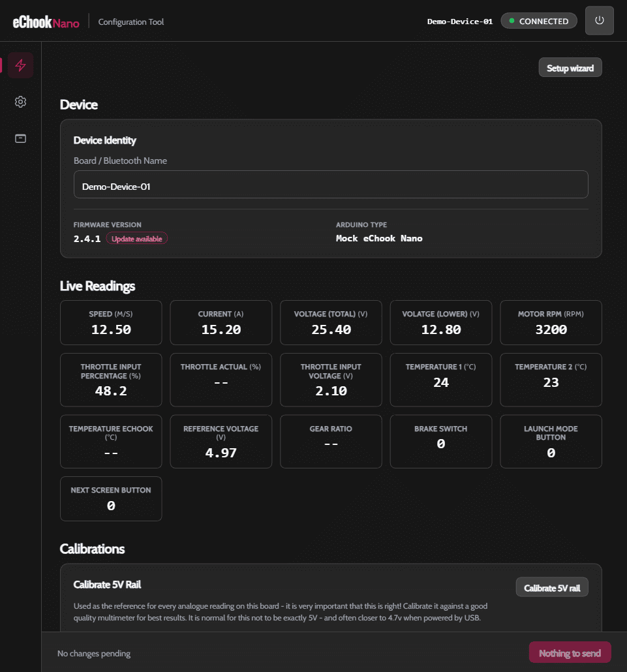Click the green connected status dot
Viewport: 627px width, 672px height.
point(512,21)
